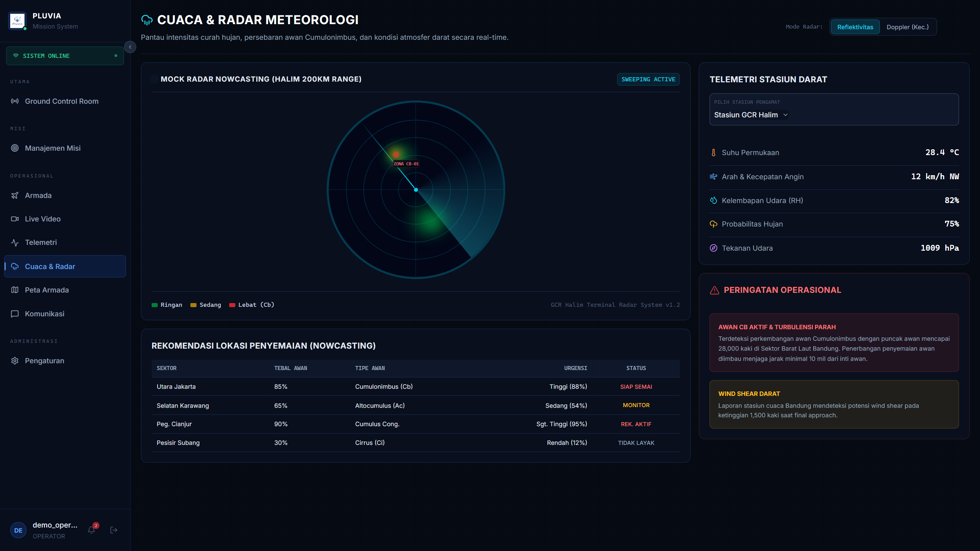
Task: Click REK. AKTIF status for Peg. Cianjur
Action: pyautogui.click(x=636, y=424)
